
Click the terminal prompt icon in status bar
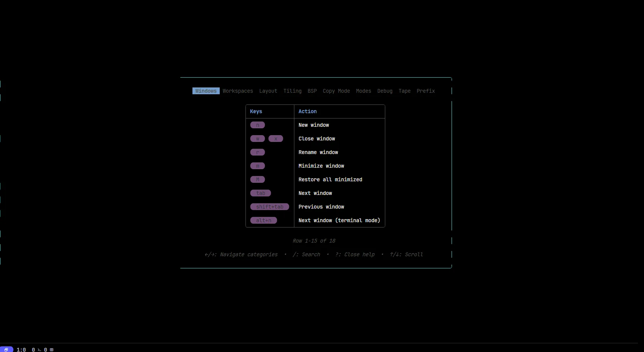pos(39,350)
